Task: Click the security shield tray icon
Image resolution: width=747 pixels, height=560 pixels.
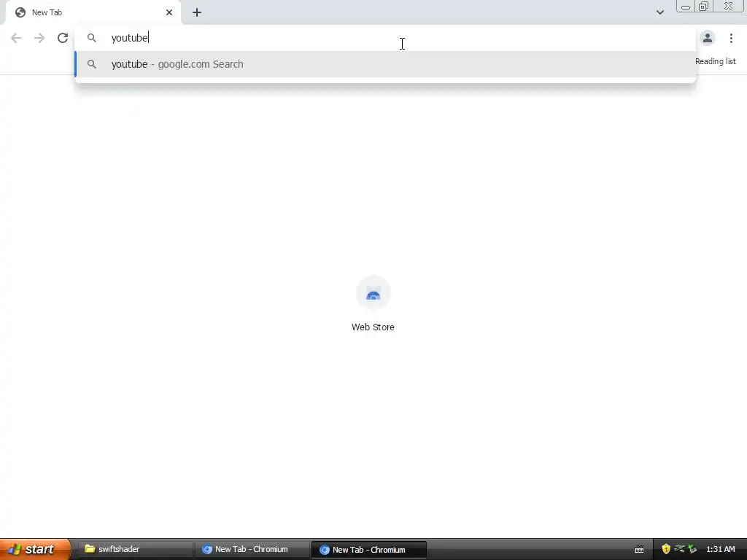Action: click(x=666, y=550)
